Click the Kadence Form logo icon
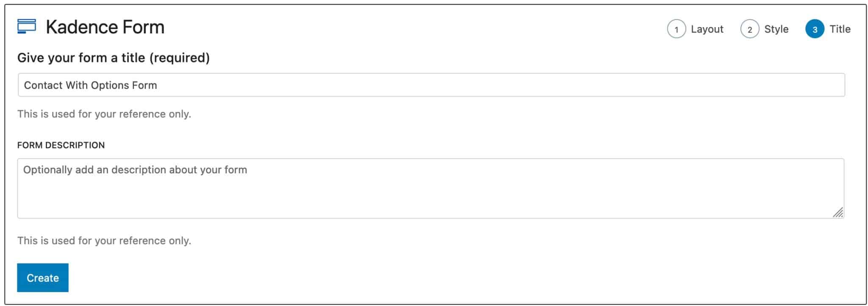868x306 pixels. click(x=26, y=26)
